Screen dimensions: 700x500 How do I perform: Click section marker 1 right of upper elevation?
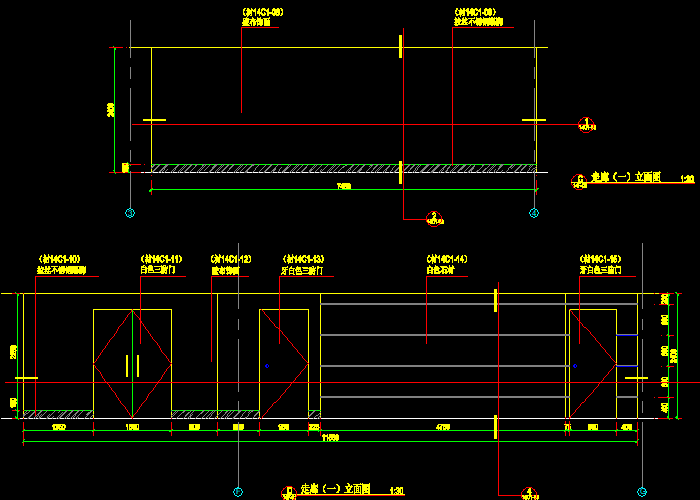pyautogui.click(x=585, y=123)
